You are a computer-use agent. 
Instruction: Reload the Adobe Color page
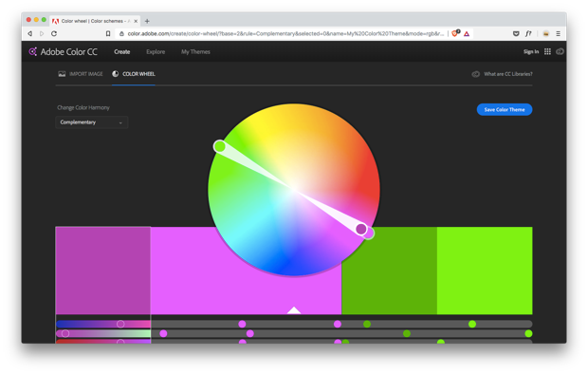(x=54, y=33)
